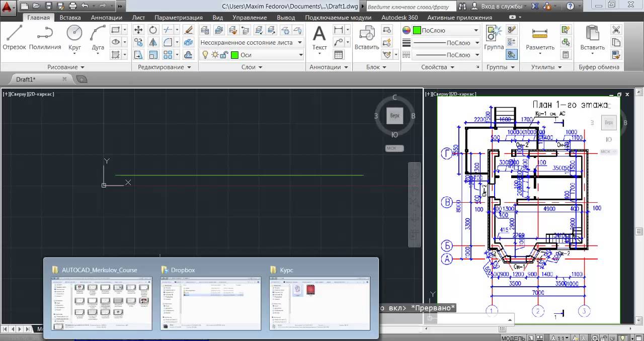Switch to the Вид ribbon tab
The image size is (644, 341).
tap(217, 17)
